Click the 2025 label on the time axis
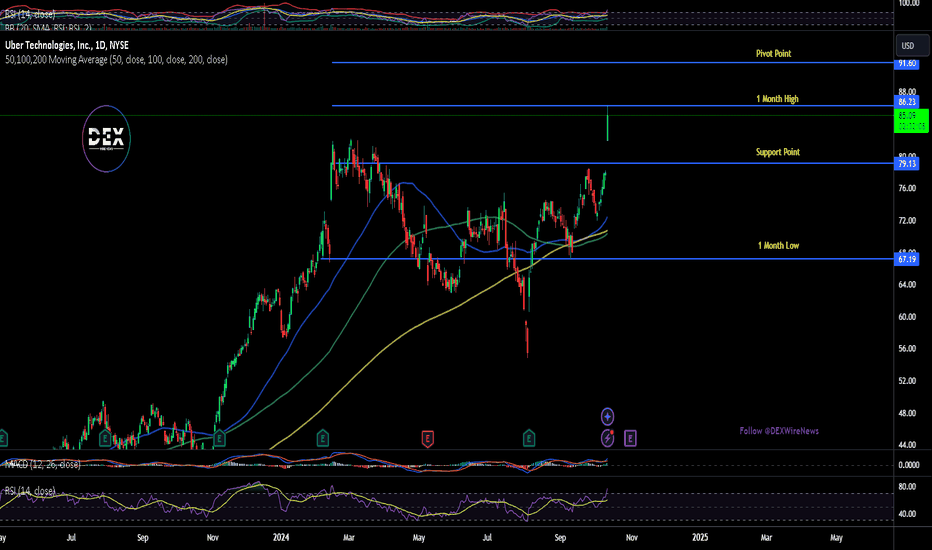932x550 pixels. [x=700, y=538]
